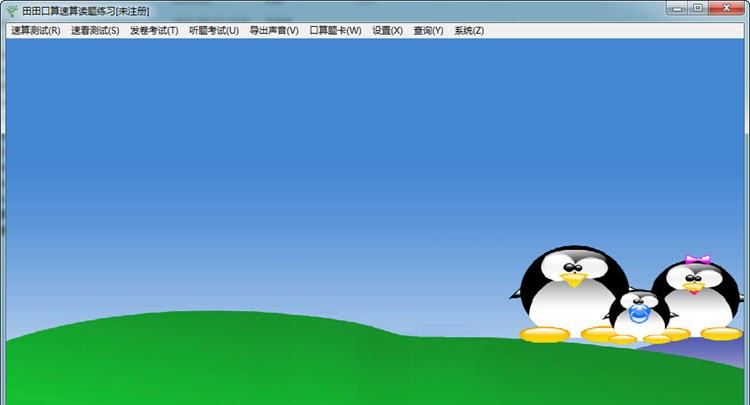Open the 口算题卡(W) menu
750x405 pixels.
(335, 31)
